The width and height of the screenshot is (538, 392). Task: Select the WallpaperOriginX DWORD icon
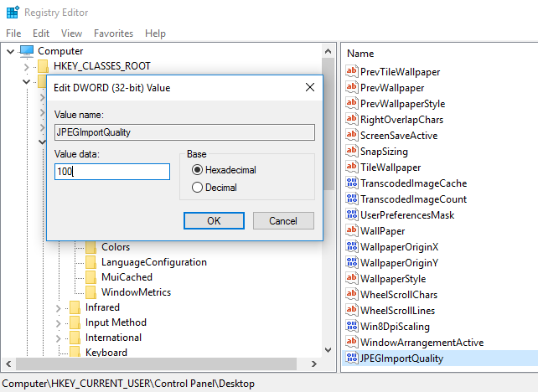click(352, 246)
